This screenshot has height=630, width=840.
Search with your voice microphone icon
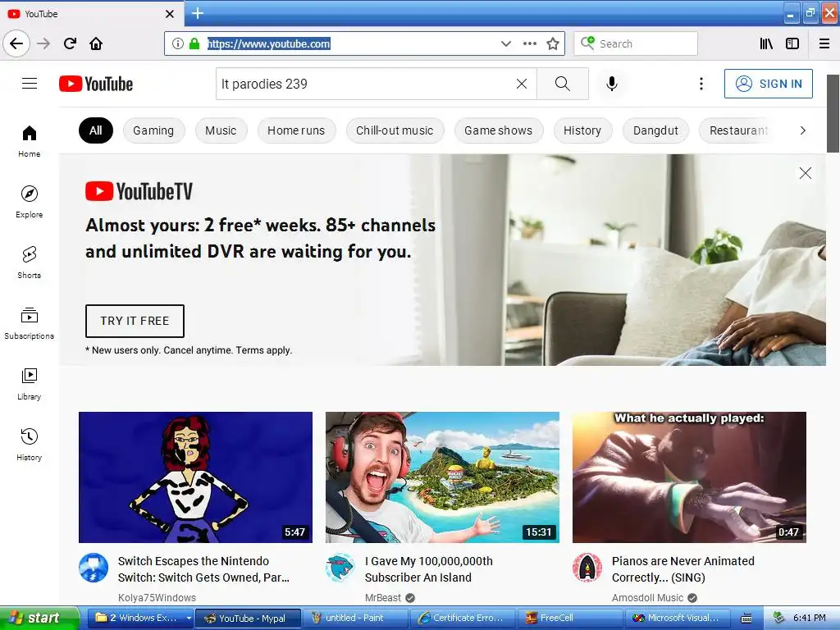(612, 84)
